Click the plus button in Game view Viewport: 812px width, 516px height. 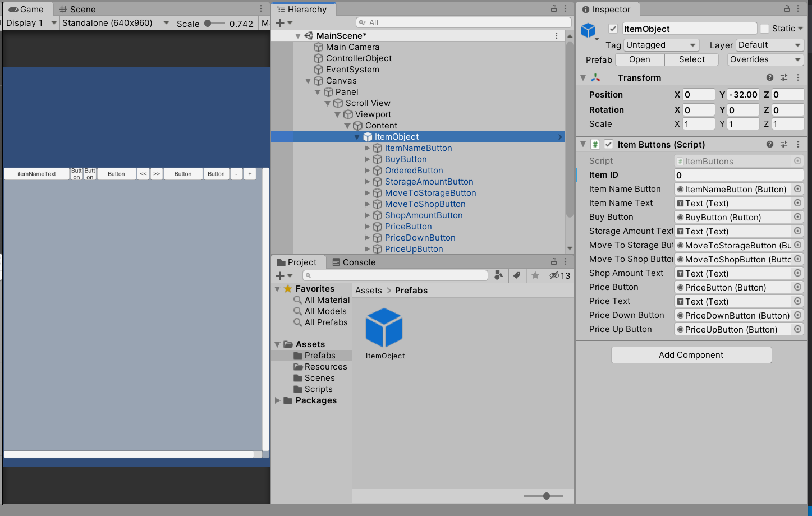click(250, 174)
